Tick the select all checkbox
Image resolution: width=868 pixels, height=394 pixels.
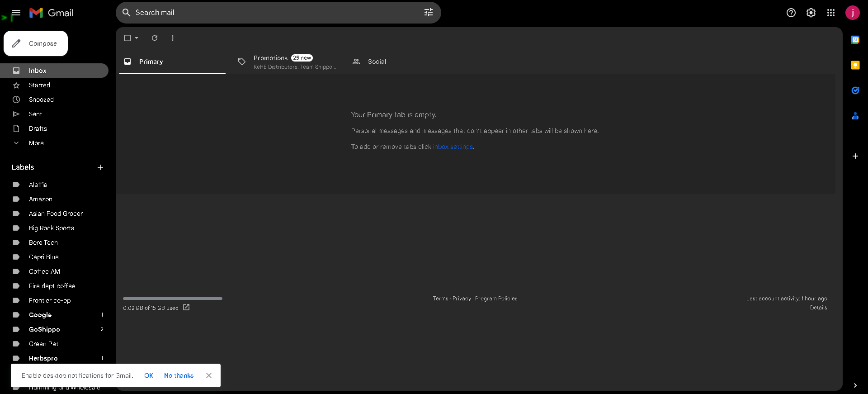(x=127, y=38)
